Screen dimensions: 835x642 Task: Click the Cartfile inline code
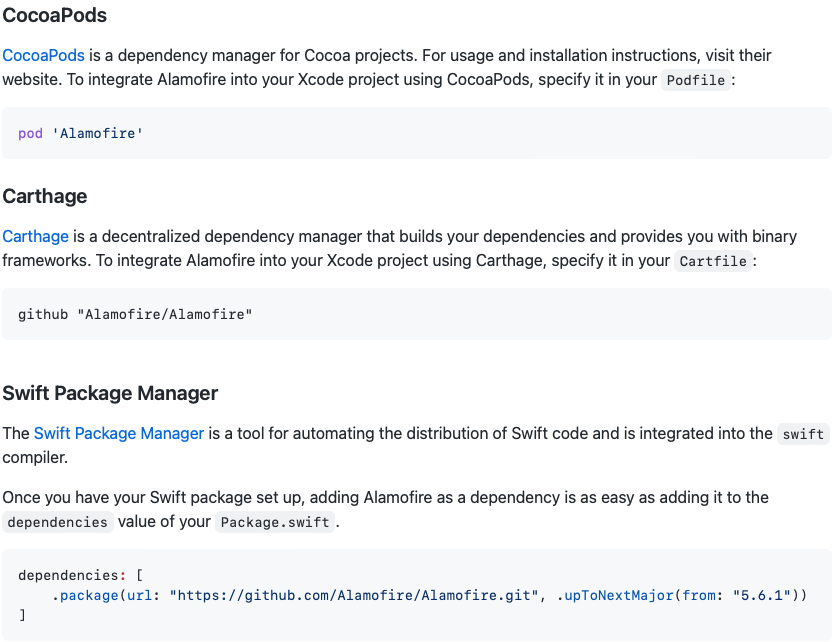coord(713,261)
